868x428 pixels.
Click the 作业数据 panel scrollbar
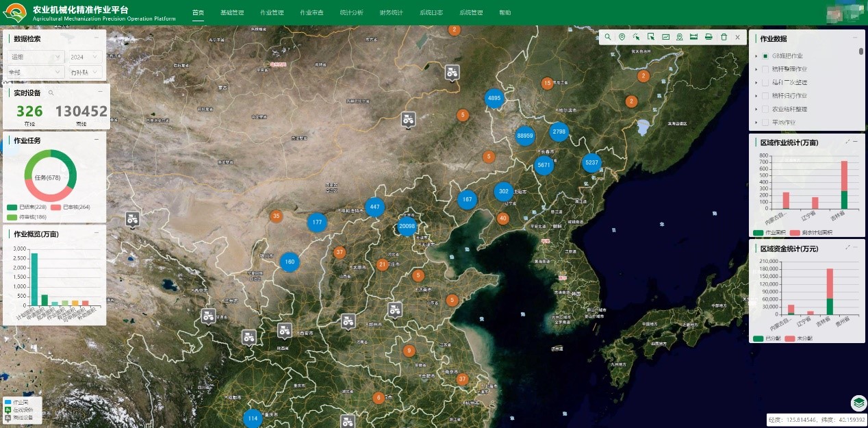(x=861, y=51)
